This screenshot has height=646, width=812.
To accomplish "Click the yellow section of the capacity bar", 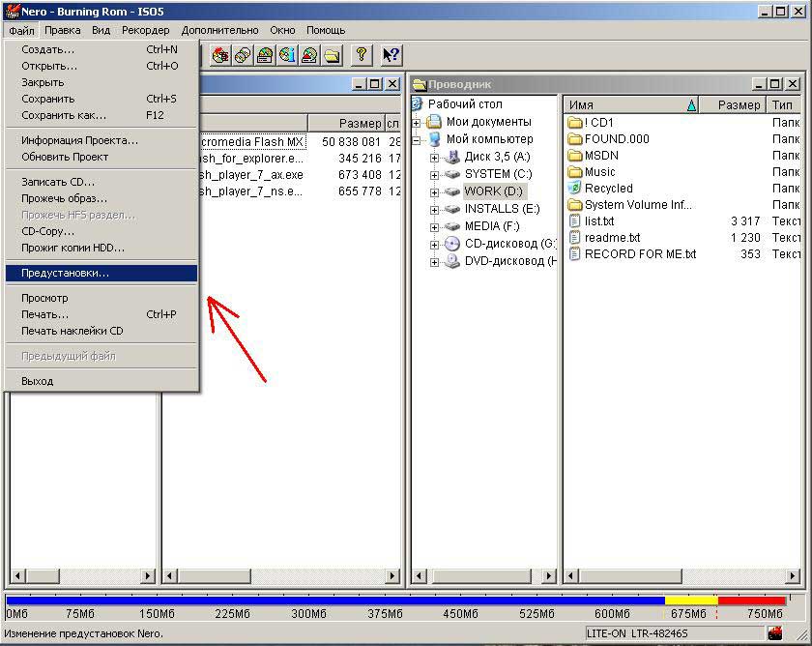I will [691, 601].
